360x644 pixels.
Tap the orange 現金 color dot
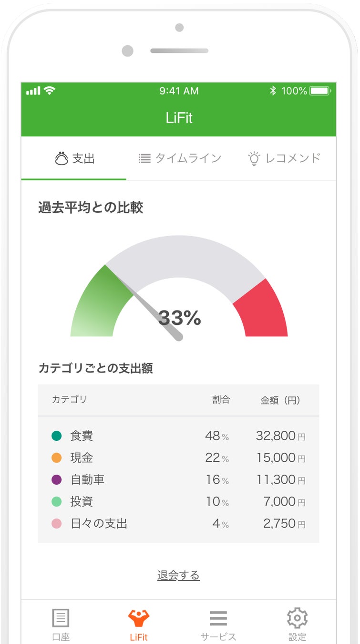[57, 457]
